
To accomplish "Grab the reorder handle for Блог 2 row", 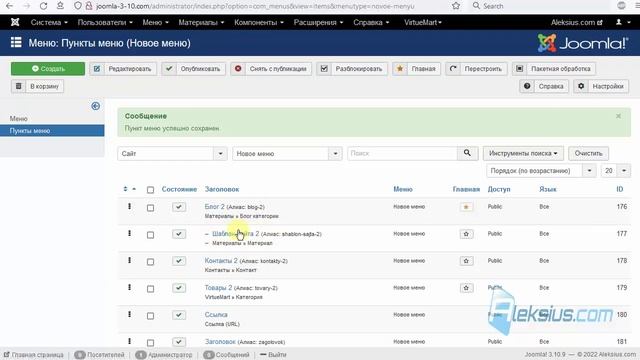I will 129,207.
